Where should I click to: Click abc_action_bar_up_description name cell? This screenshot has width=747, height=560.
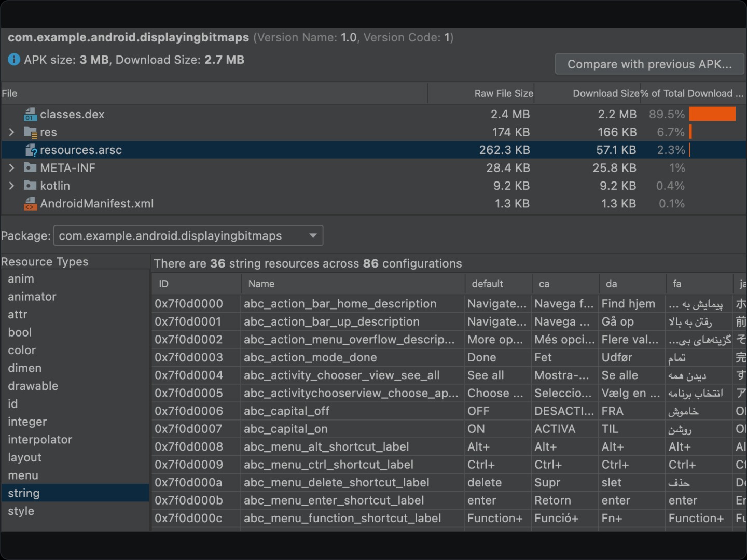click(x=353, y=321)
